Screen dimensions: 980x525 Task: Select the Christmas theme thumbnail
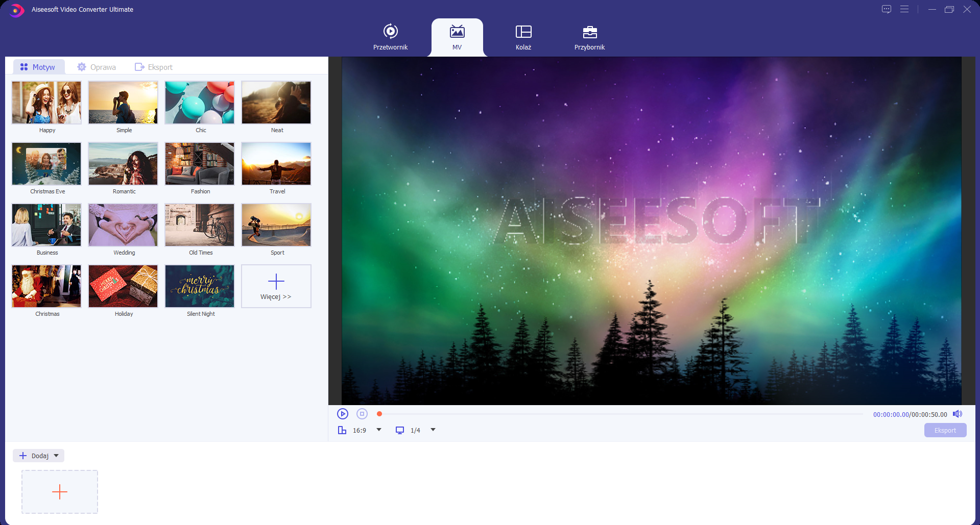[x=46, y=286]
